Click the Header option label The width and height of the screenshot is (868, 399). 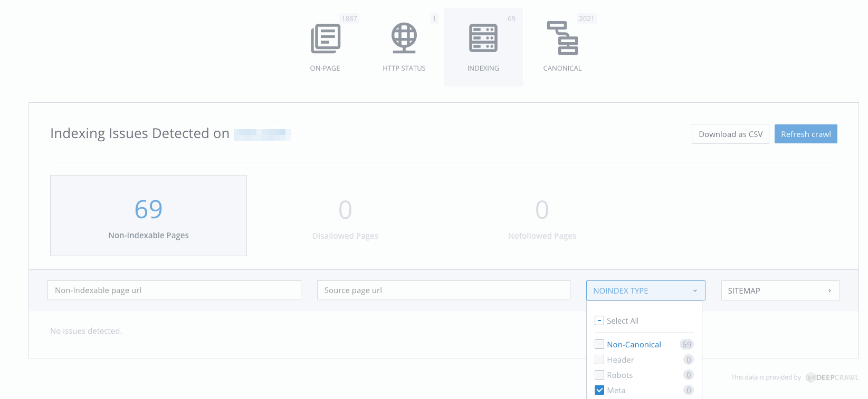coord(621,359)
